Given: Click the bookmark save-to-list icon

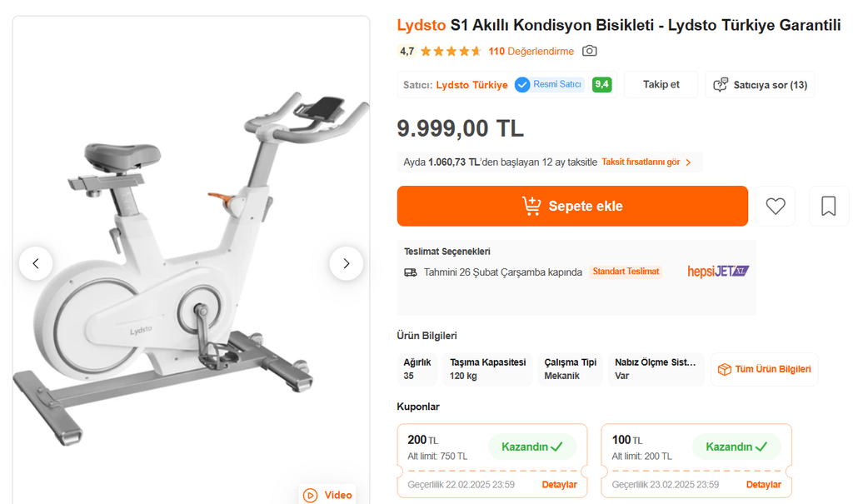Looking at the screenshot, I should click(829, 206).
